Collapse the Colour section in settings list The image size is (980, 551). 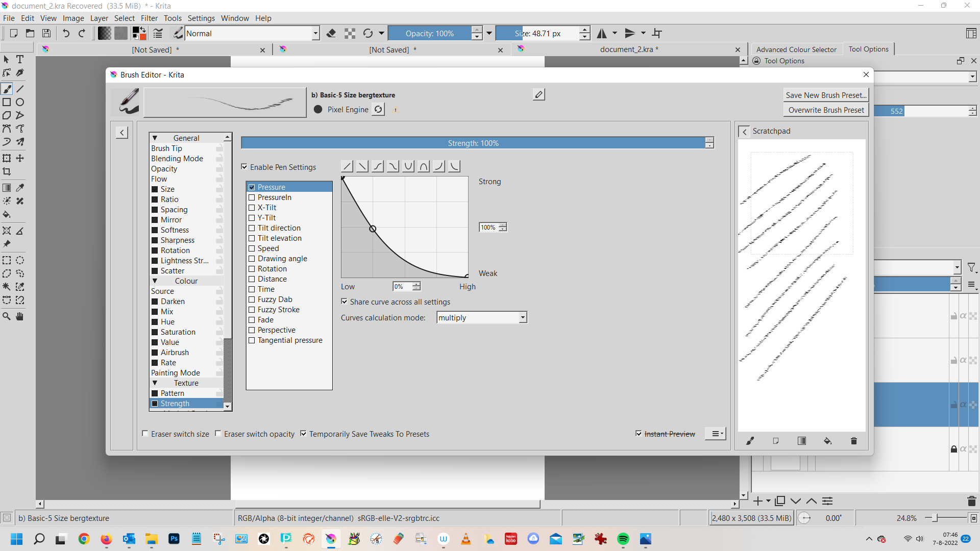click(155, 281)
